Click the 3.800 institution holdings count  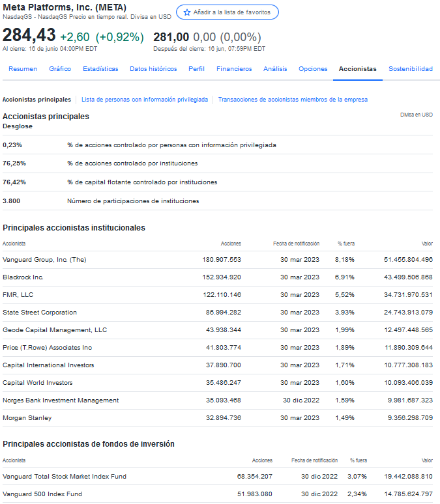11,201
